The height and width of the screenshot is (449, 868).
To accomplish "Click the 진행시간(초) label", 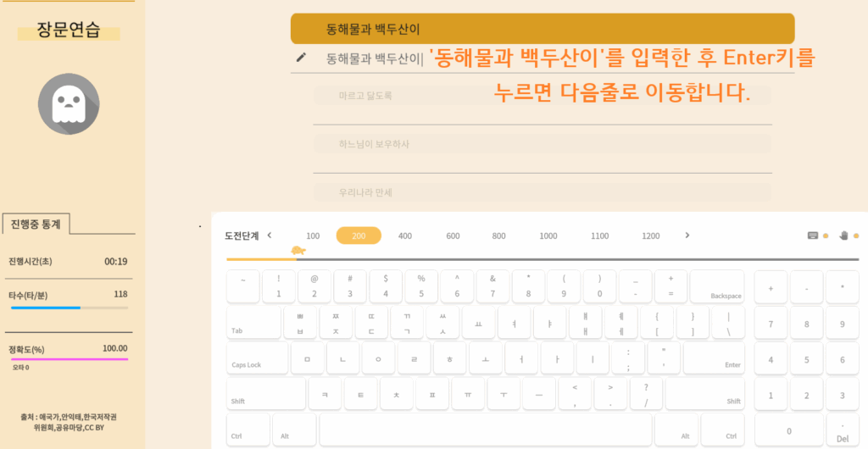I will [x=30, y=261].
